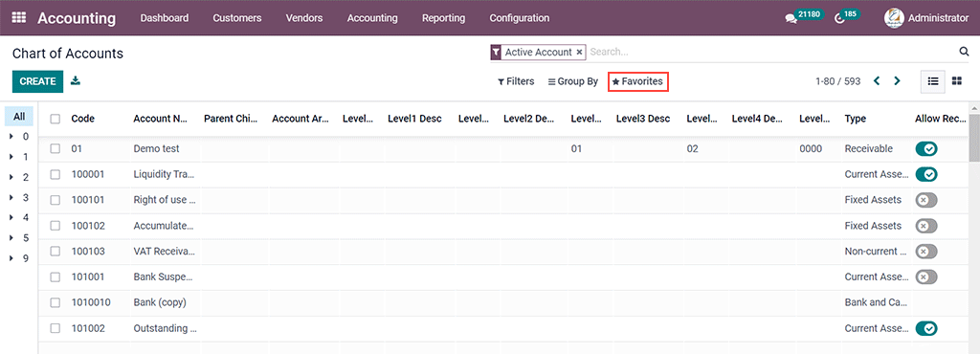Screen dimensions: 980x354
Task: Switch to list view
Action: click(933, 81)
